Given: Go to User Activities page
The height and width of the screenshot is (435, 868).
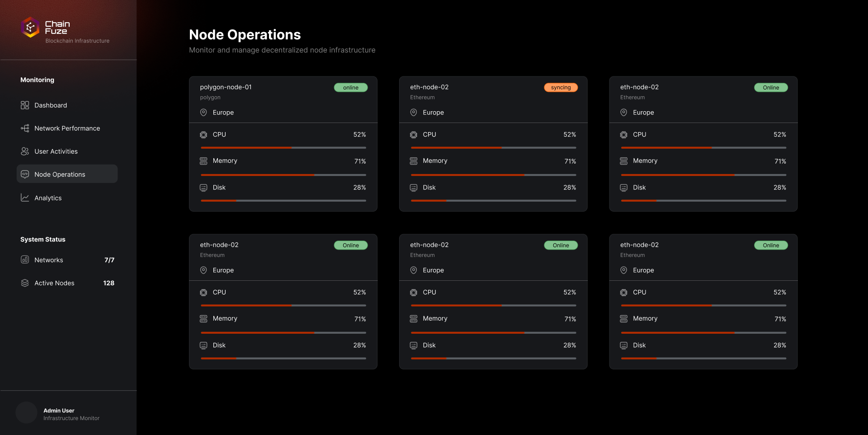Looking at the screenshot, I should pyautogui.click(x=56, y=151).
